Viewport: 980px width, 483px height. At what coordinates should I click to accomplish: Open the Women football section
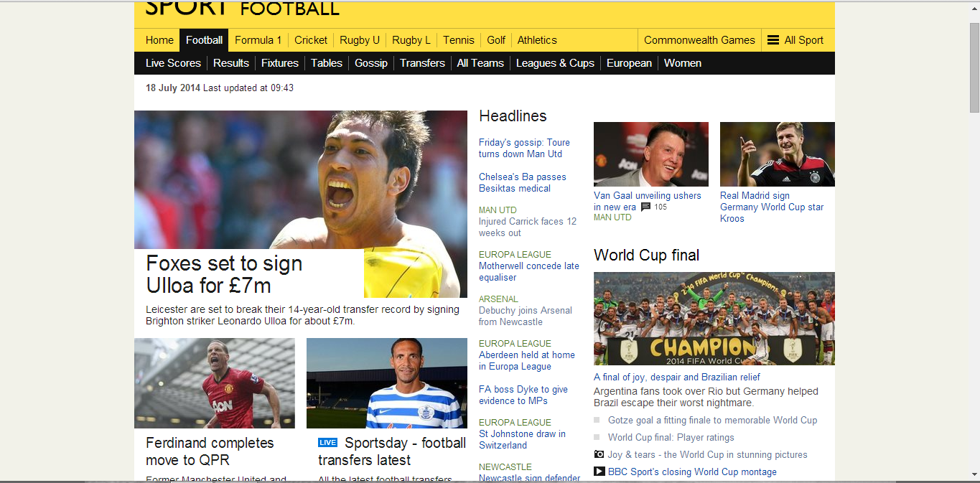(683, 63)
